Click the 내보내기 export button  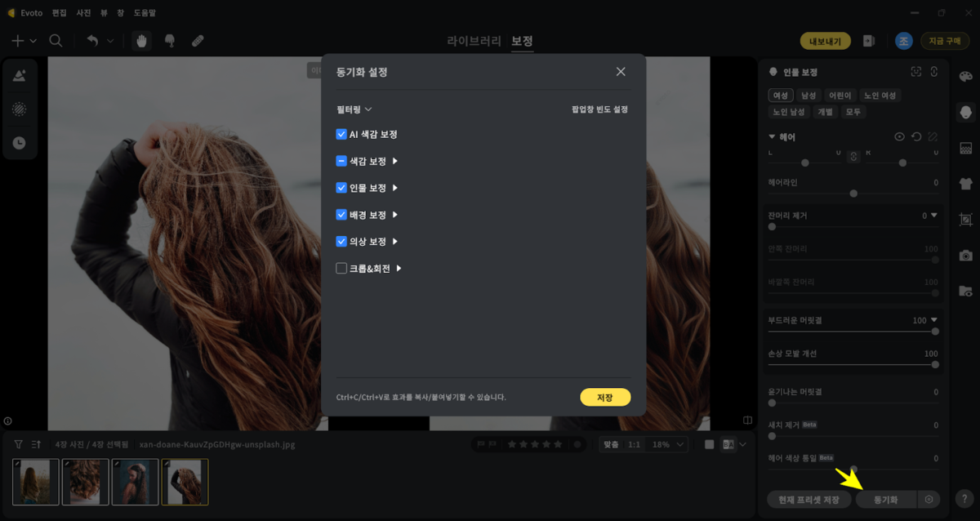pos(826,41)
